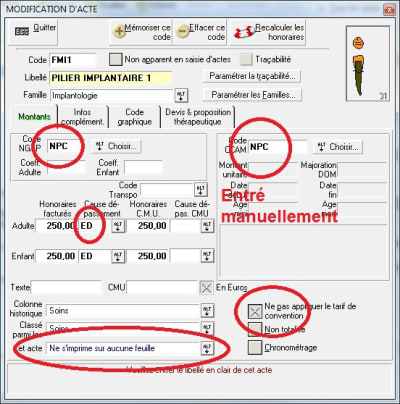Click the implant tooth graphic thumbnail

pos(368,63)
